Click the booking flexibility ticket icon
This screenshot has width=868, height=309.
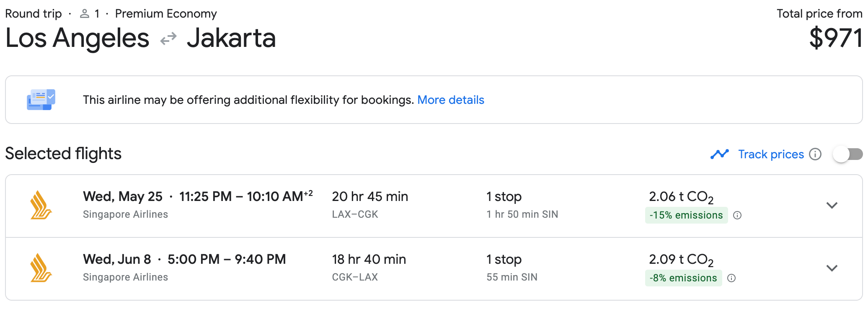tap(41, 100)
